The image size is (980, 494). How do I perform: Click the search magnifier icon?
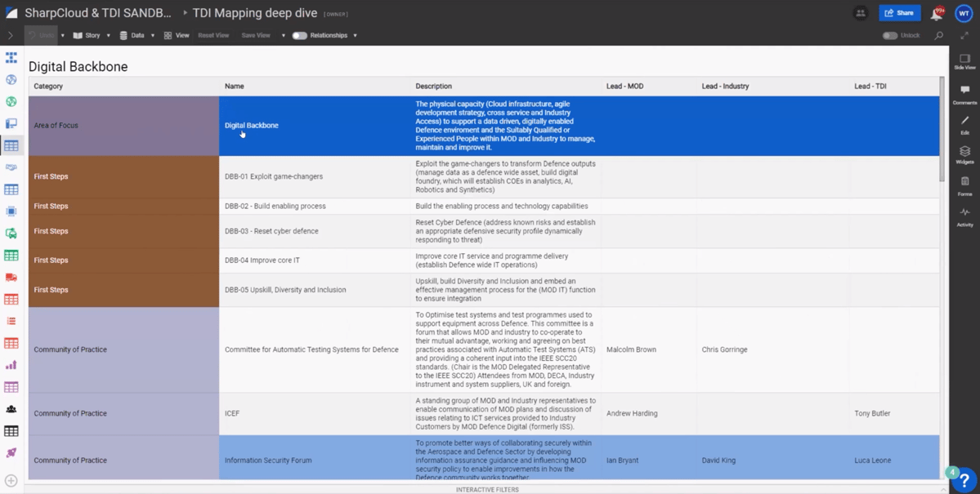point(939,36)
